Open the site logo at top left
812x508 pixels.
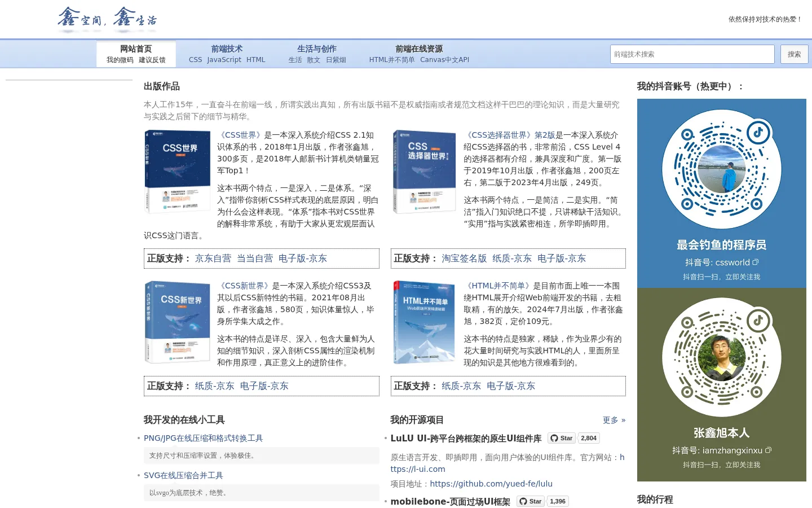[107, 19]
